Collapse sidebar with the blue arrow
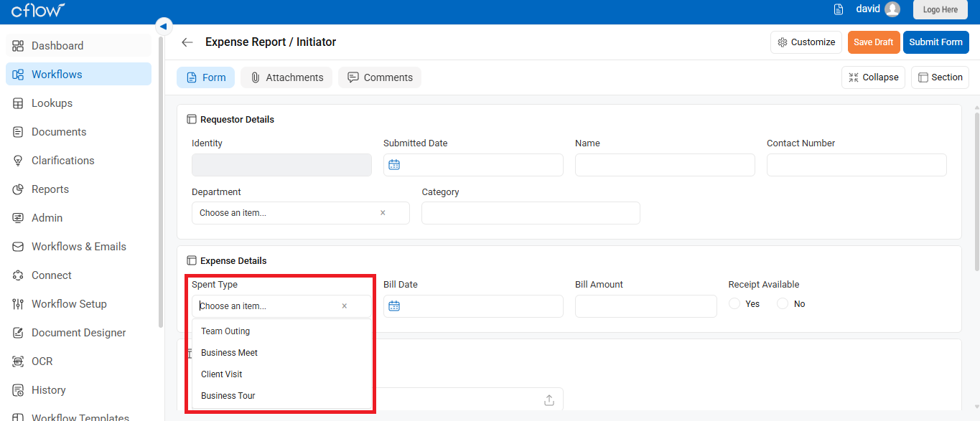The width and height of the screenshot is (980, 421). click(x=163, y=26)
